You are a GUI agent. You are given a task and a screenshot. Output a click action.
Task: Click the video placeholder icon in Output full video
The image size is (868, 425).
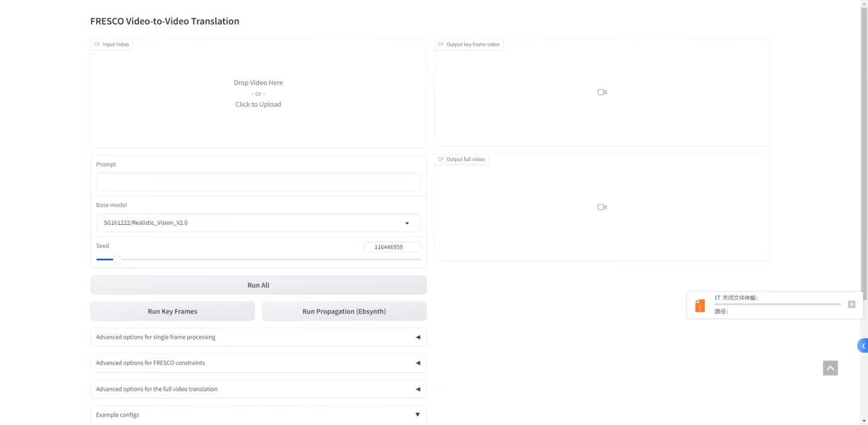click(602, 207)
